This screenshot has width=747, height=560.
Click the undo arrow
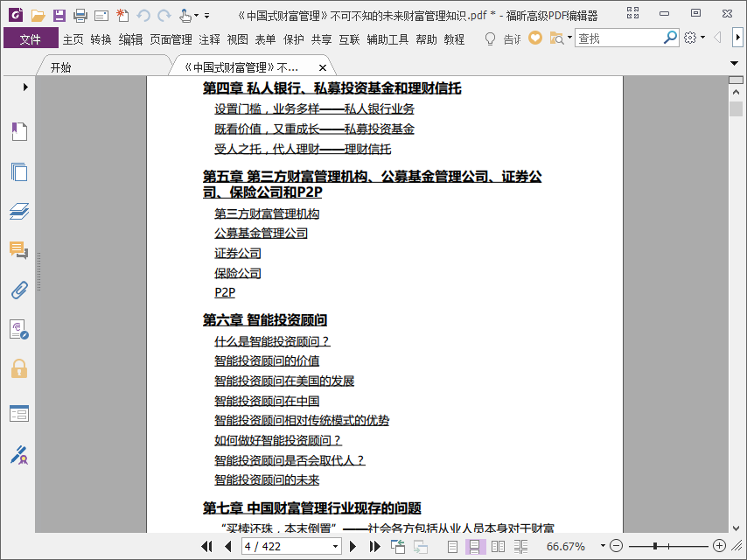coord(143,16)
